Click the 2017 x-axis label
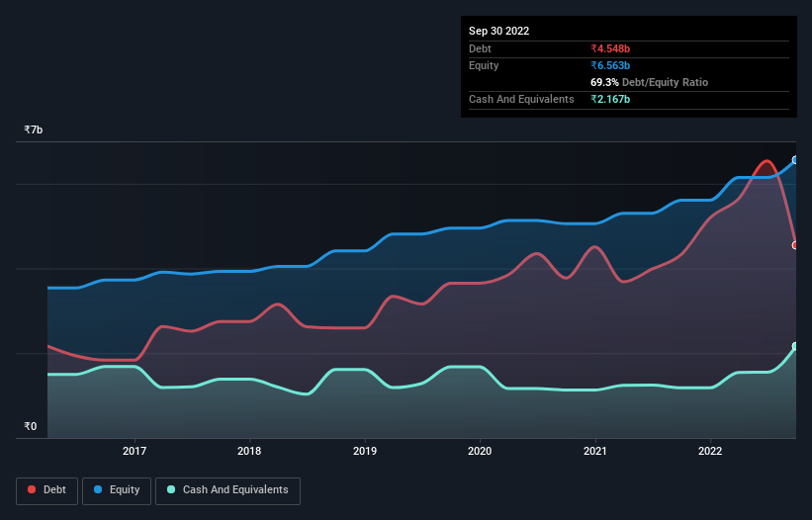812x520 pixels. click(x=135, y=451)
